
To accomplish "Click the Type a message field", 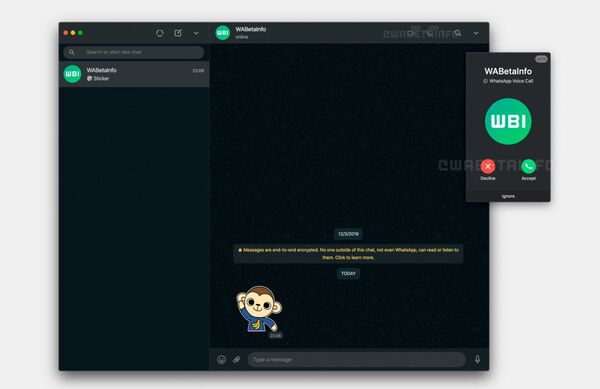I will click(x=357, y=360).
